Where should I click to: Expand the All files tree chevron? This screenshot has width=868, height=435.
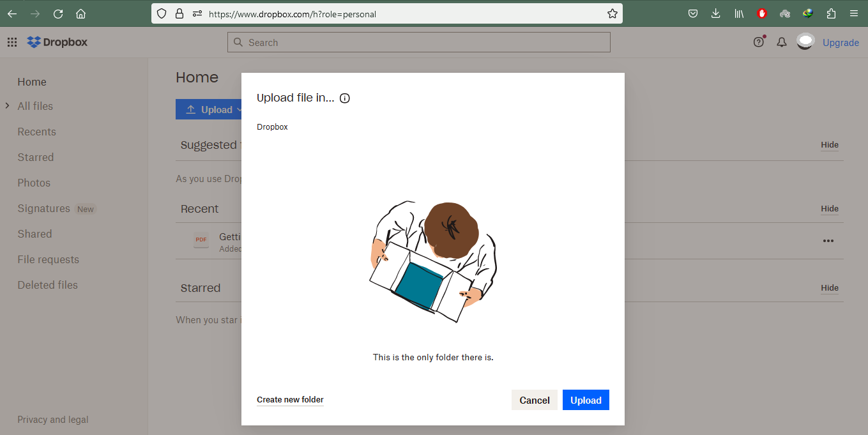click(x=7, y=105)
